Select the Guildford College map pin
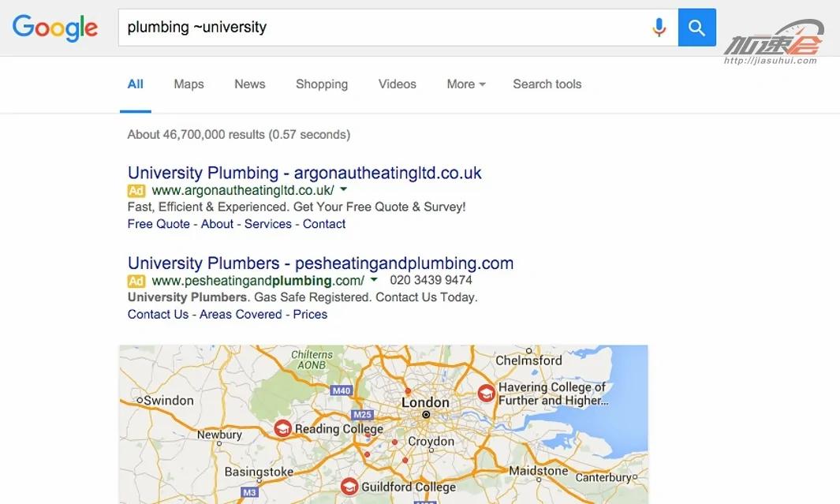 click(349, 487)
